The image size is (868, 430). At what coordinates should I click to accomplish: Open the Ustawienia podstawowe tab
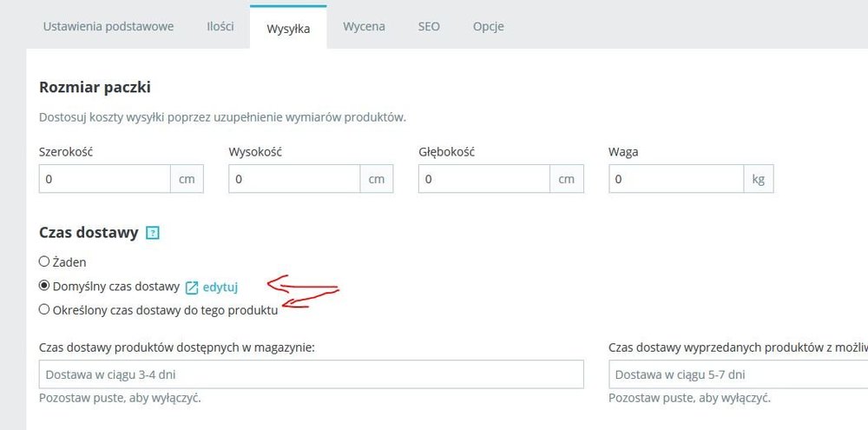(x=108, y=26)
